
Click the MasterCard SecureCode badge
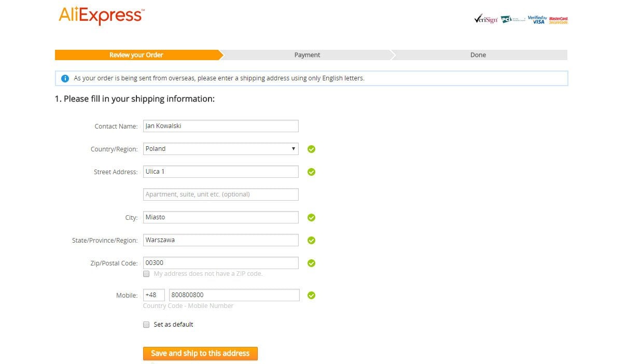point(559,20)
